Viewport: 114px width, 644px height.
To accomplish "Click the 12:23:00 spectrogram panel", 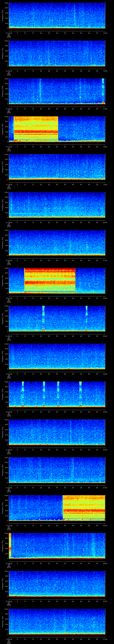I will (x=57, y=356).
